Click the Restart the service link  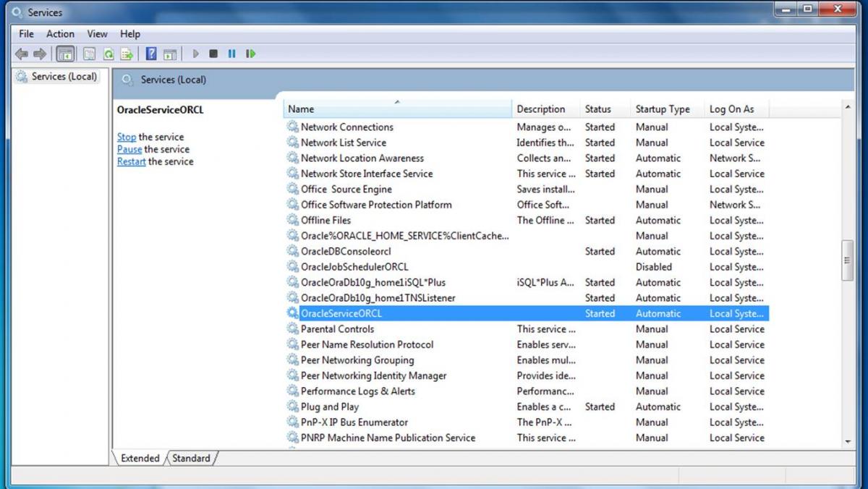click(131, 161)
